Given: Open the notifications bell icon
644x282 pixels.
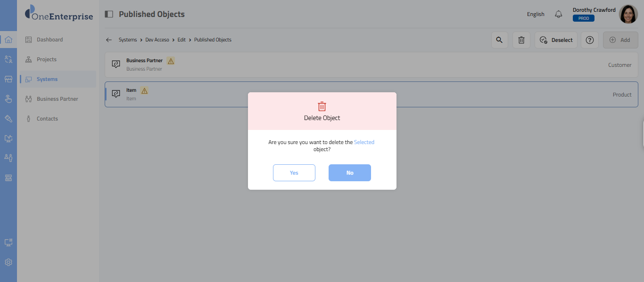Looking at the screenshot, I should click(559, 14).
